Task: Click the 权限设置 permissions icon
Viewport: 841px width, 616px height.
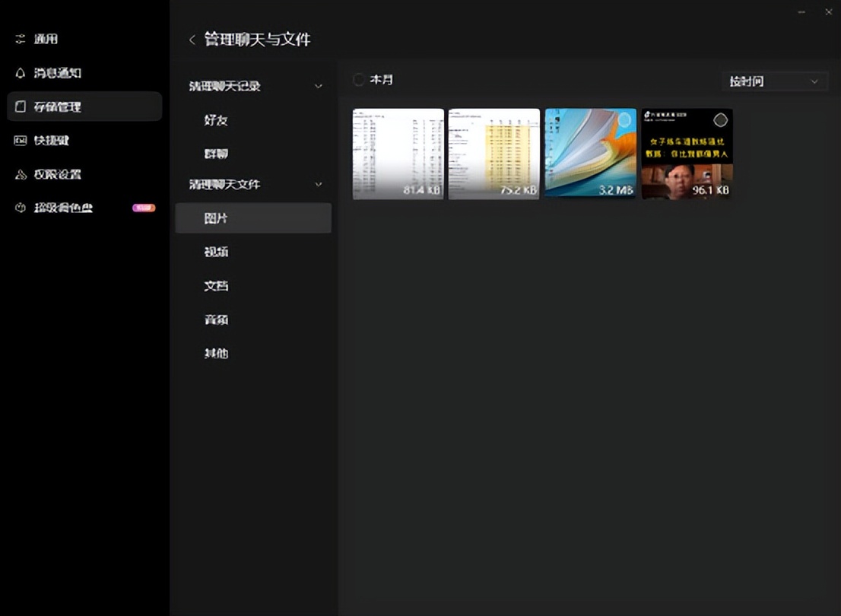Action: [x=21, y=174]
